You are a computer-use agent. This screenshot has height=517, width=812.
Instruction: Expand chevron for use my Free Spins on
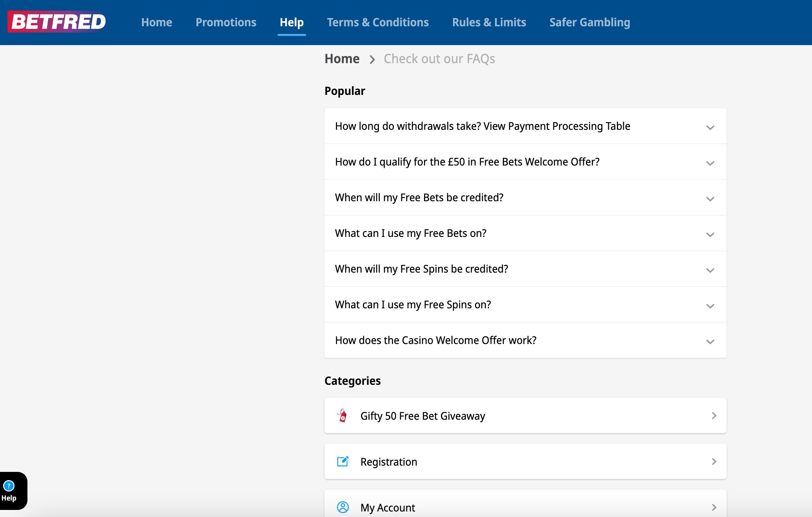click(x=710, y=306)
